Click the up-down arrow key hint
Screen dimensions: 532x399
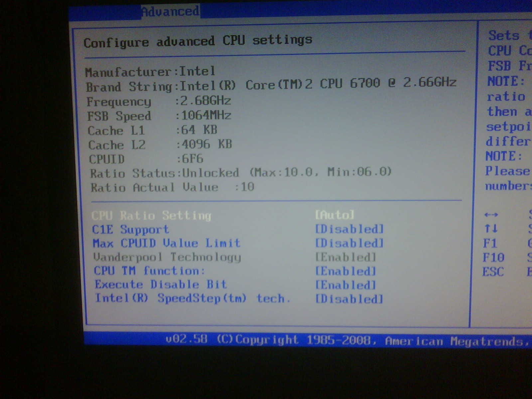[491, 228]
